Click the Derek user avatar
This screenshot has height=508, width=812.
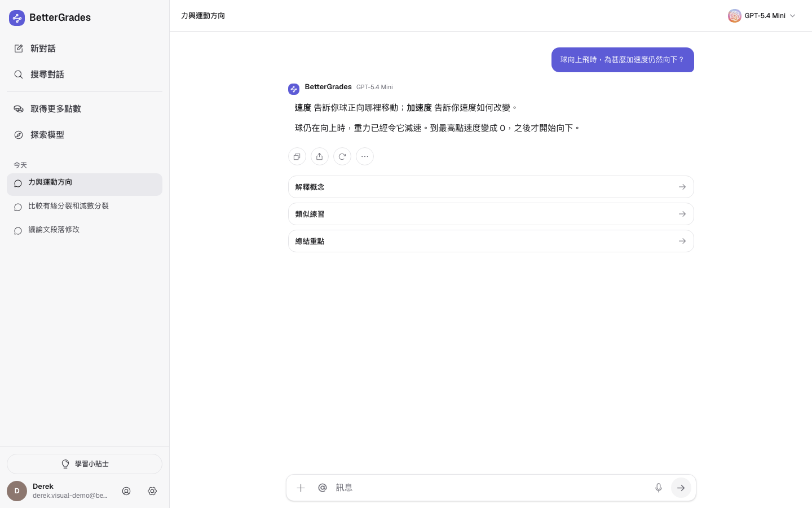(x=17, y=491)
